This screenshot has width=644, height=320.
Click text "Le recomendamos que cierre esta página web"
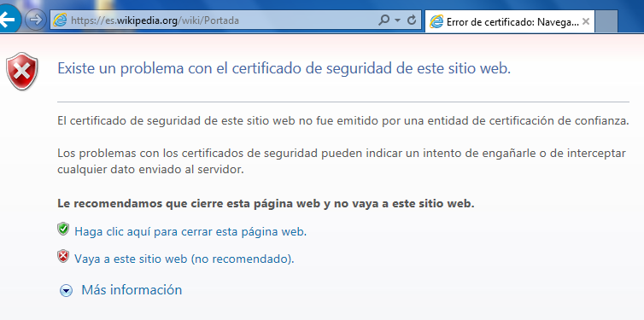pos(266,203)
